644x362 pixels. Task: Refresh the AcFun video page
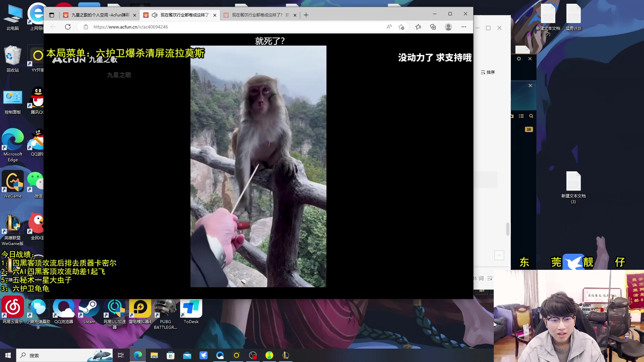pyautogui.click(x=68, y=27)
